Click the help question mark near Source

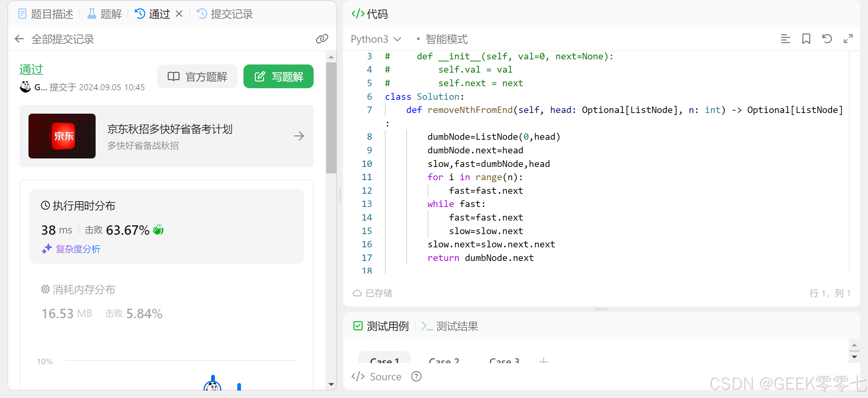pos(416,376)
